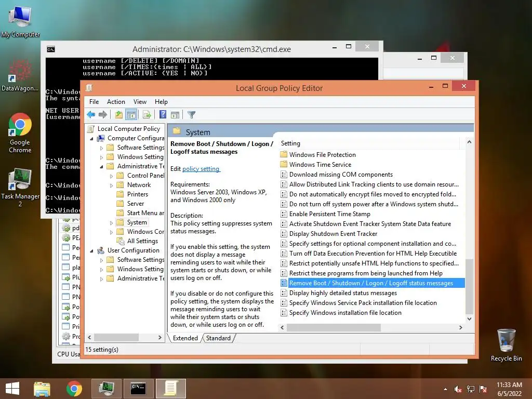Switch to Task Manager taskbar button
Viewport: 532px width, 399px height.
[106, 389]
